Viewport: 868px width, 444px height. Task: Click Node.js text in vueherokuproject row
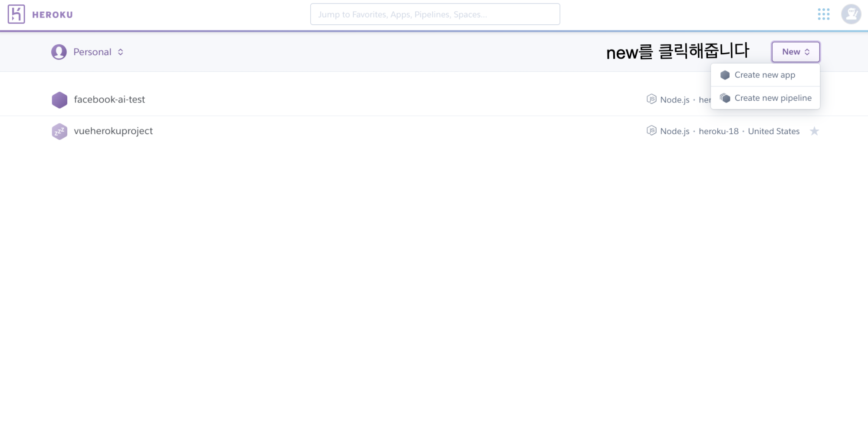point(675,131)
